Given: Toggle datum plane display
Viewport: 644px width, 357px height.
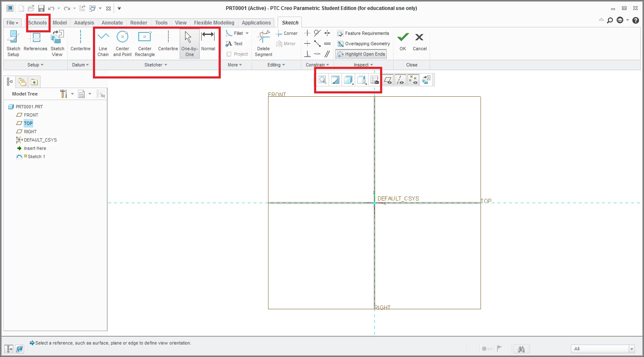Looking at the screenshot, I should point(388,80).
